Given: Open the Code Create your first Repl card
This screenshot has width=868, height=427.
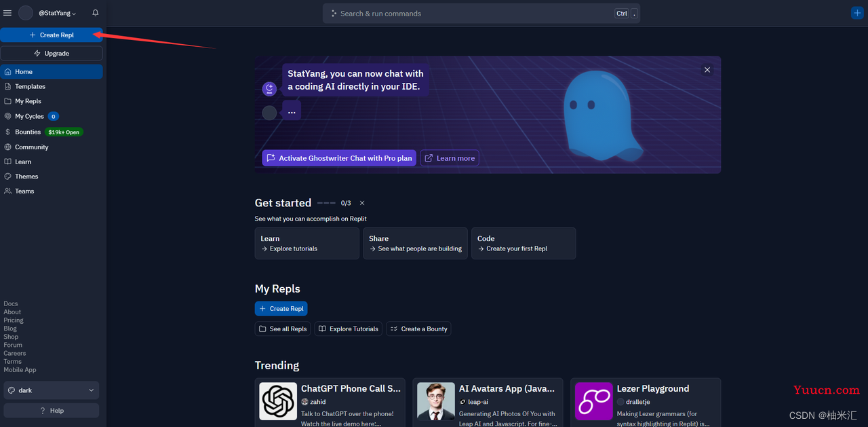Looking at the screenshot, I should point(524,243).
